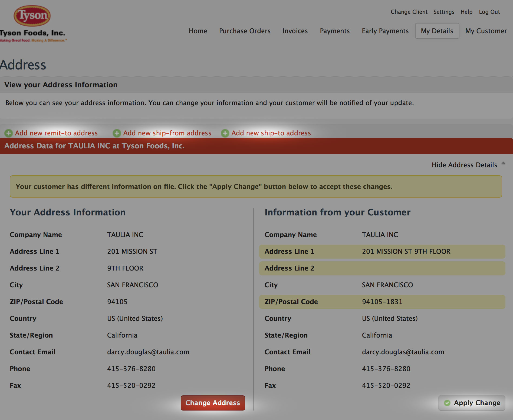Click the yellow customer information notice
Image resolution: width=513 pixels, height=420 pixels.
pyautogui.click(x=256, y=186)
